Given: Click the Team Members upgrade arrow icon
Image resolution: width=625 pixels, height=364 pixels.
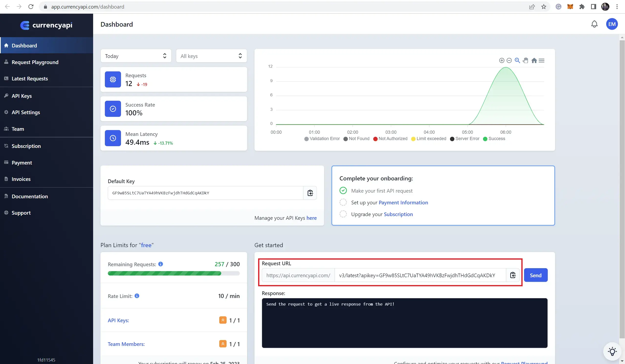Looking at the screenshot, I should [223, 344].
